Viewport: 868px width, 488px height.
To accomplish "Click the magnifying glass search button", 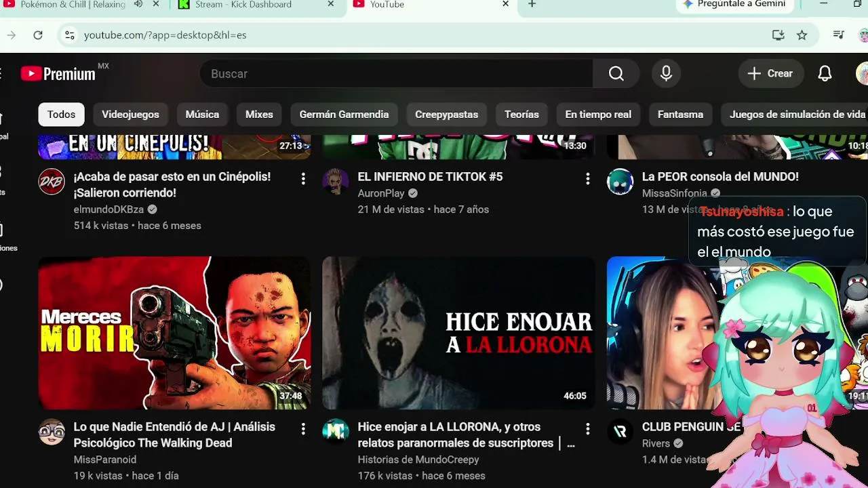I will point(616,74).
